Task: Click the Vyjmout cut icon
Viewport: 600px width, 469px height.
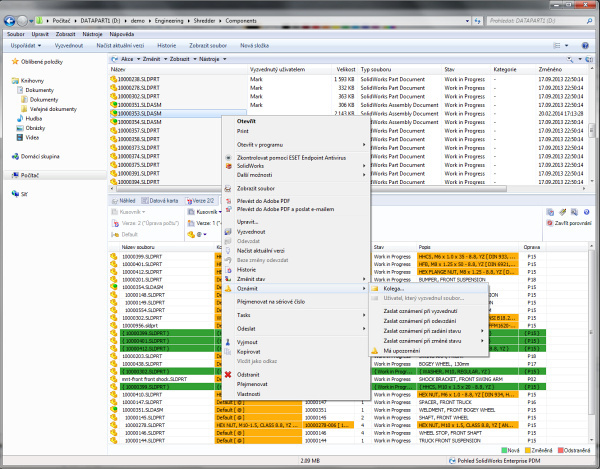Action: click(x=228, y=342)
